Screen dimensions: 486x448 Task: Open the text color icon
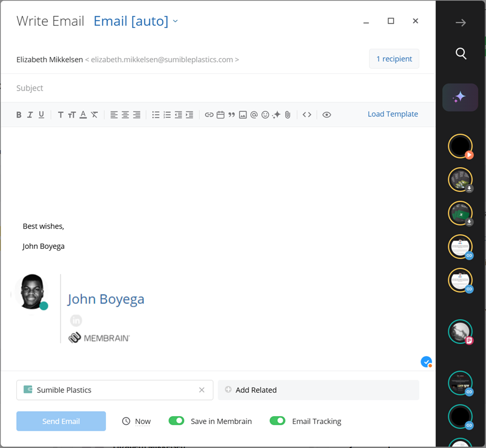tap(83, 115)
